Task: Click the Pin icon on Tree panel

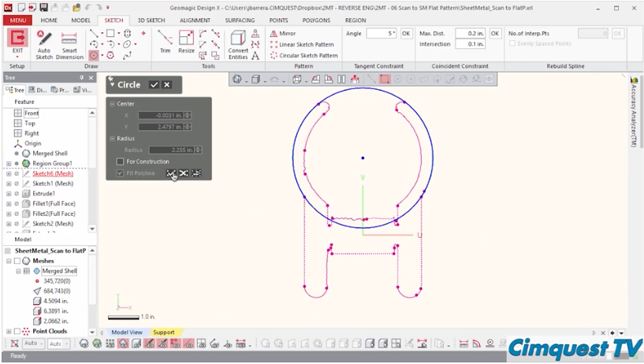Action: click(x=81, y=77)
